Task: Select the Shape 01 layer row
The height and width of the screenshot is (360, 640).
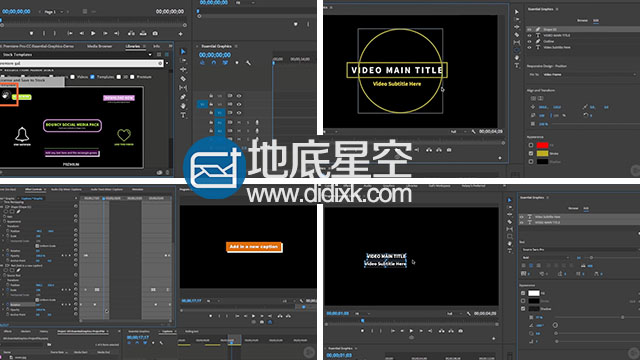Action: pos(583,29)
